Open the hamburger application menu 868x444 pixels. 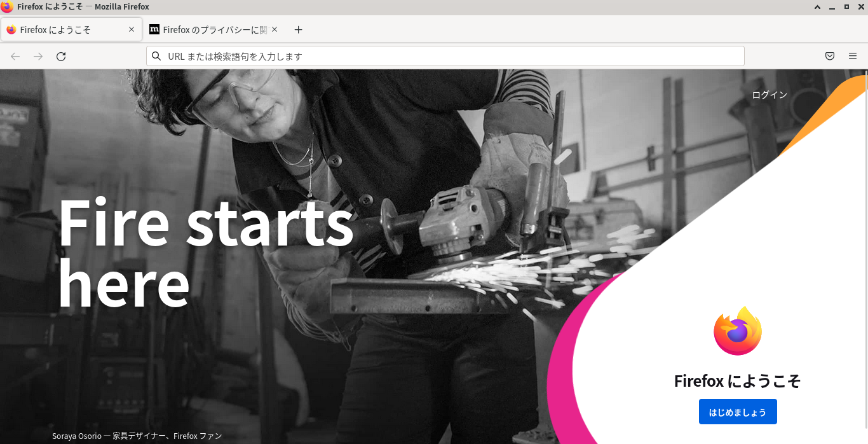pyautogui.click(x=853, y=56)
